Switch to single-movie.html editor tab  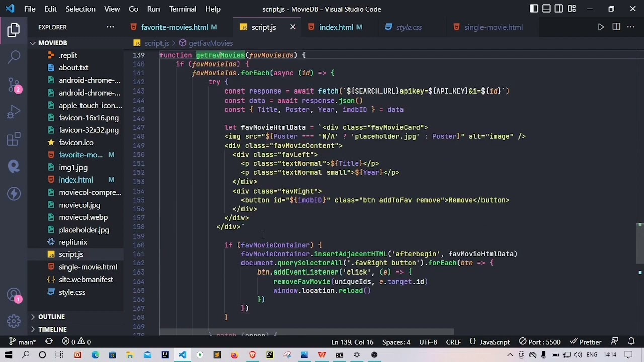(x=494, y=27)
